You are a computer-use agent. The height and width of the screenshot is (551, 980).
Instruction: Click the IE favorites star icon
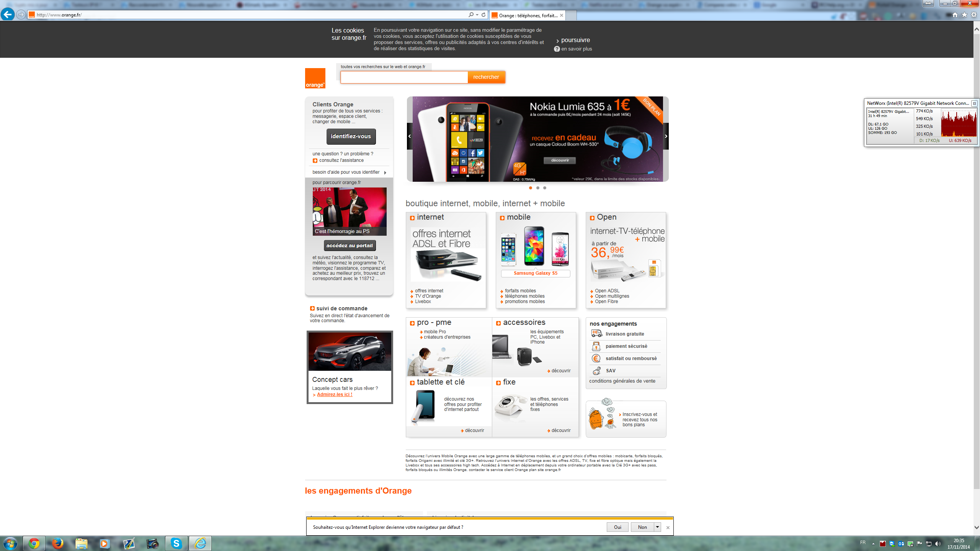coord(964,15)
